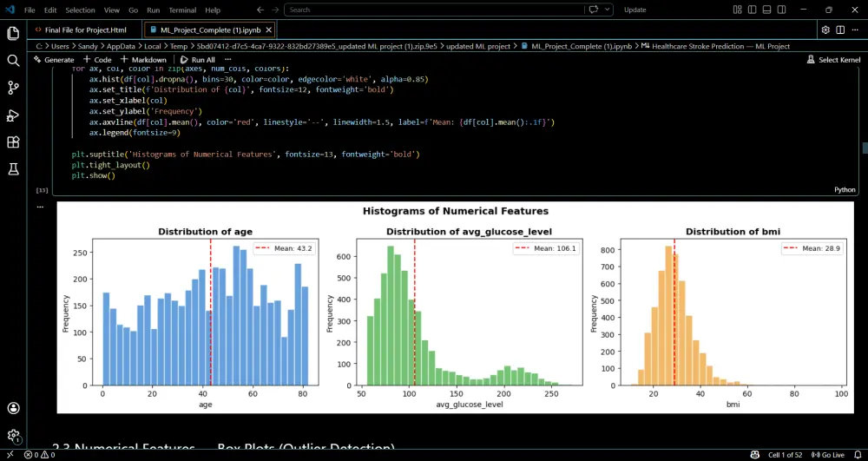Open the Explorer view in activity bar

click(13, 34)
